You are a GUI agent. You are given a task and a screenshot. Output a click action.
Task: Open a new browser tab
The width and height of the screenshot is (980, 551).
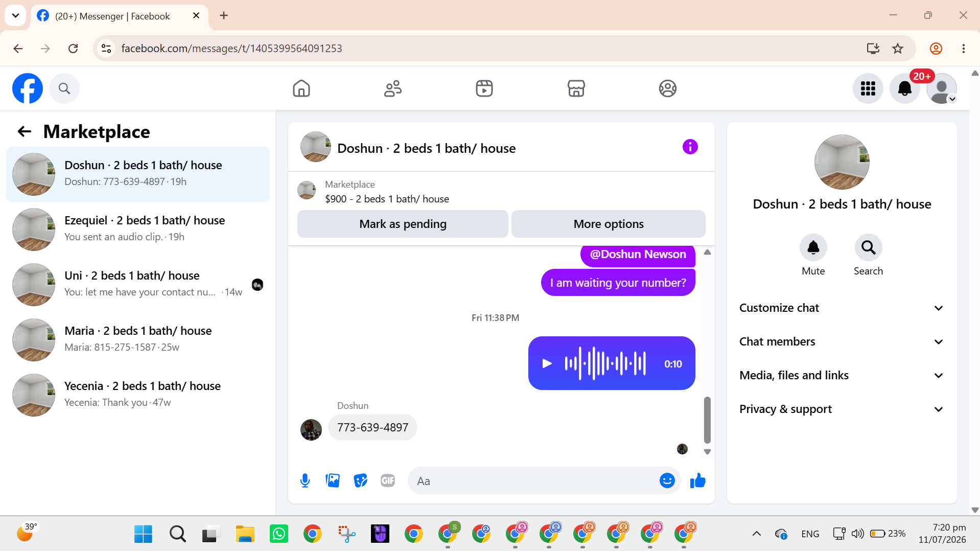(x=224, y=15)
